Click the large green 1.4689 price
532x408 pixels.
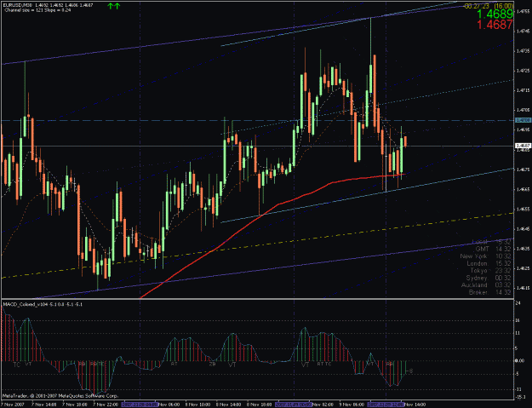(x=495, y=14)
